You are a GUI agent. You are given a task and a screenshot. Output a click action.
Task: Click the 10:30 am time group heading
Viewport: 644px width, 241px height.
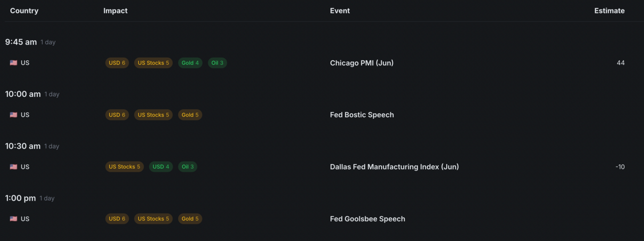coord(23,146)
